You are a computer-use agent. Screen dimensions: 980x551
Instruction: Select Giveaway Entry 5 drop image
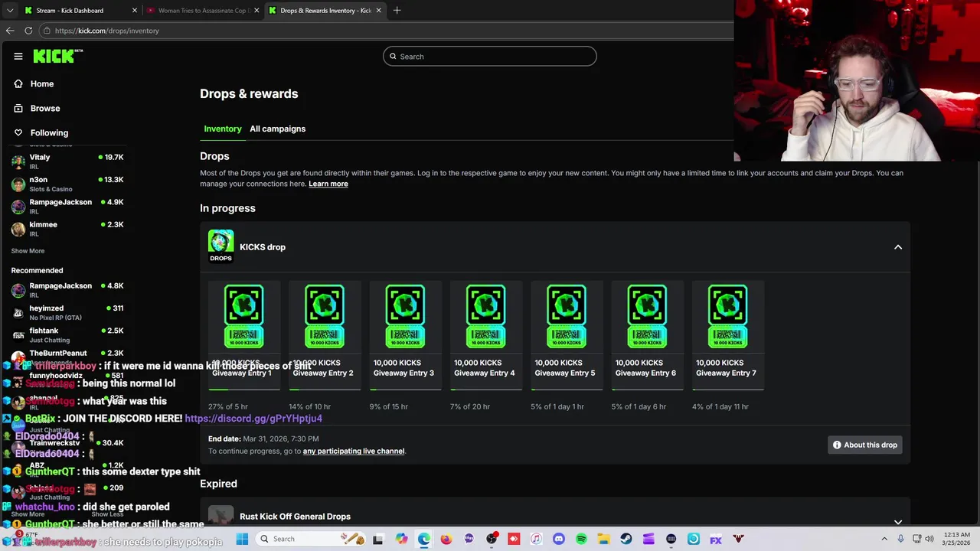coord(567,316)
